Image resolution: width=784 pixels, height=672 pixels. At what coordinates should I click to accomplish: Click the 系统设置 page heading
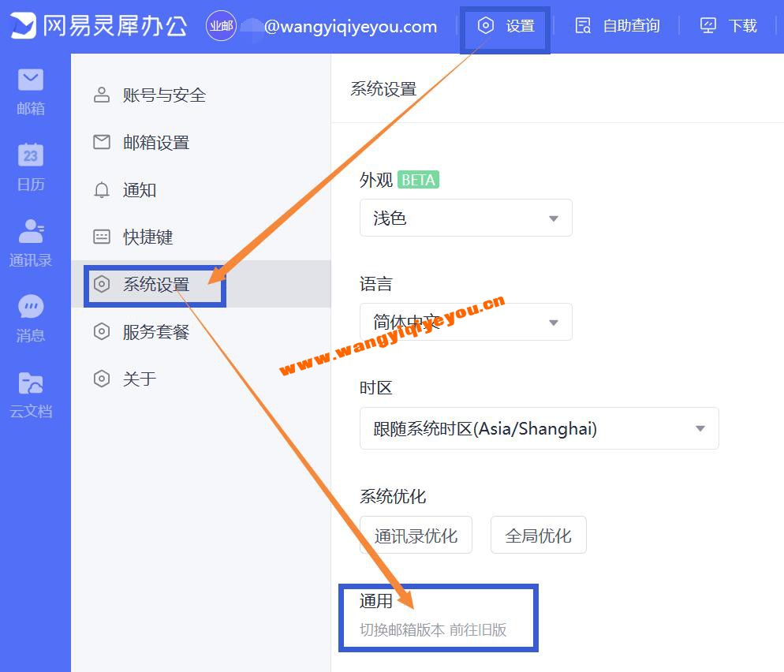383,89
